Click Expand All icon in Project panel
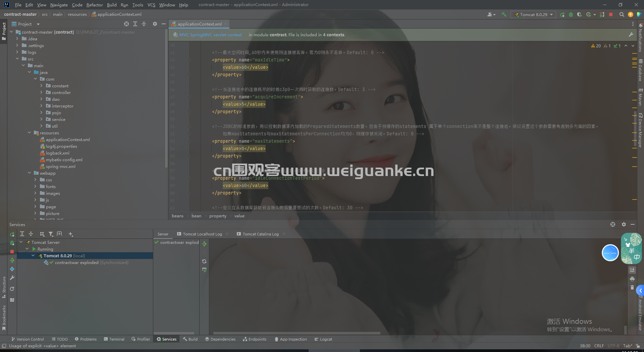 (x=135, y=24)
